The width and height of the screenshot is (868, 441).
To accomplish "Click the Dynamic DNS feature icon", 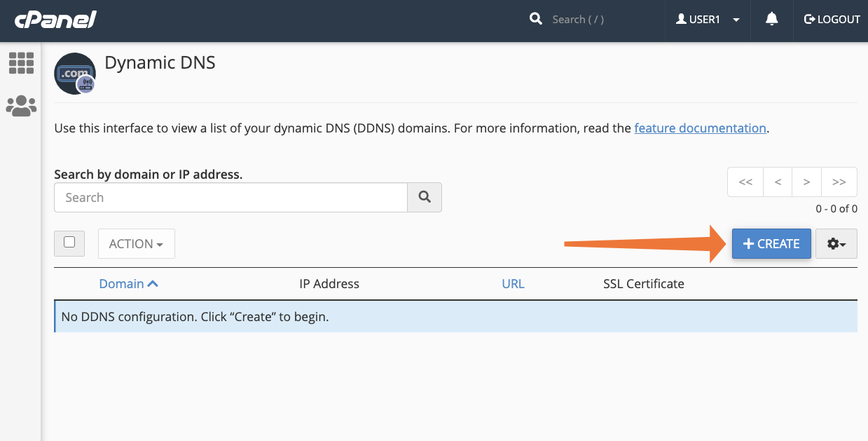I will tap(74, 73).
